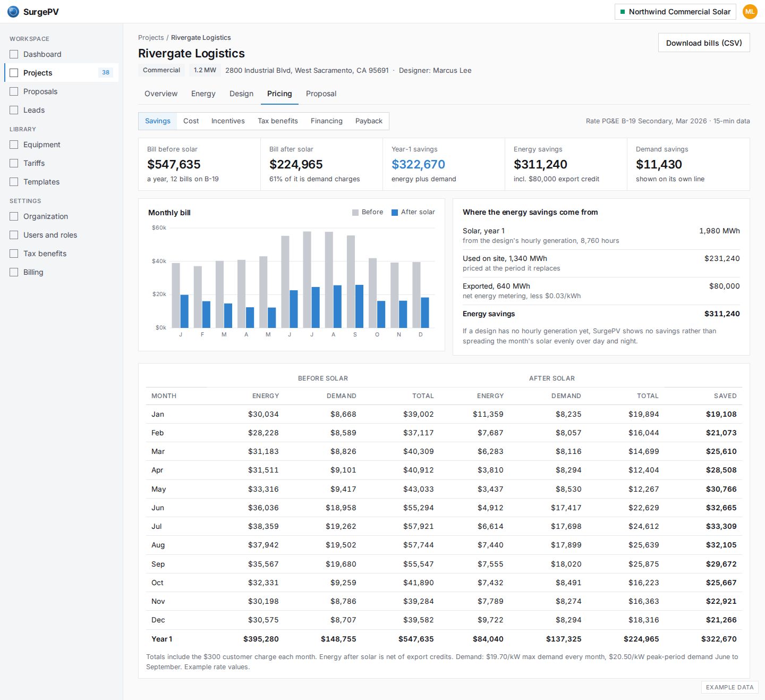Click the Year 1 after-solar total $224,965
Screen dimensions: 765x700
tap(641, 639)
